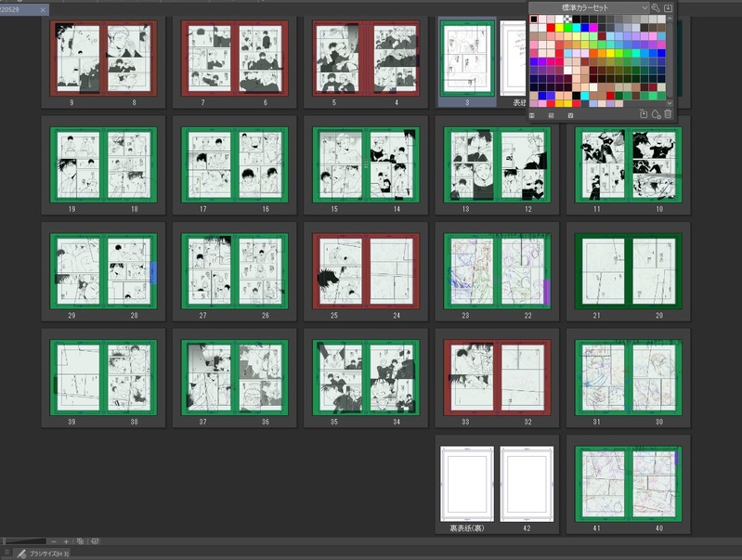Select the page 11 thumbnail
The image size is (742, 560).
pos(603,164)
